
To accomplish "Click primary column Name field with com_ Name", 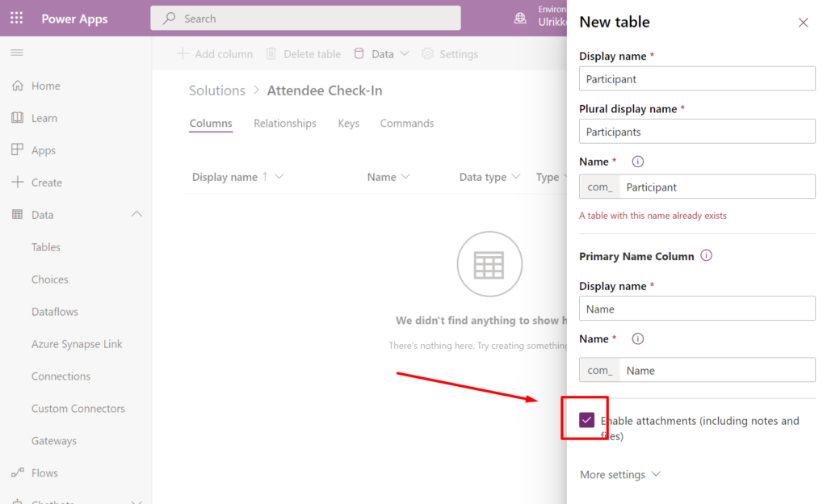I will (x=697, y=370).
